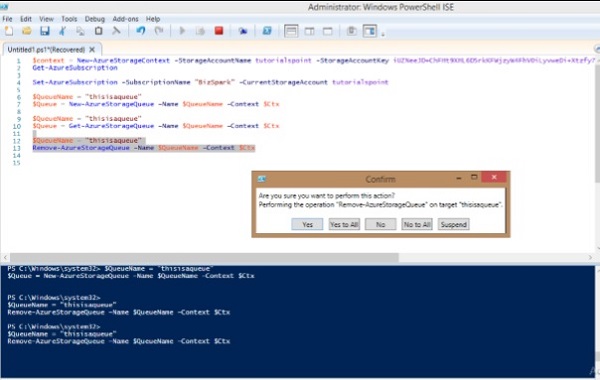This screenshot has height=380, width=600.
Task: Confirm removal by clicking Yes
Action: [x=307, y=224]
